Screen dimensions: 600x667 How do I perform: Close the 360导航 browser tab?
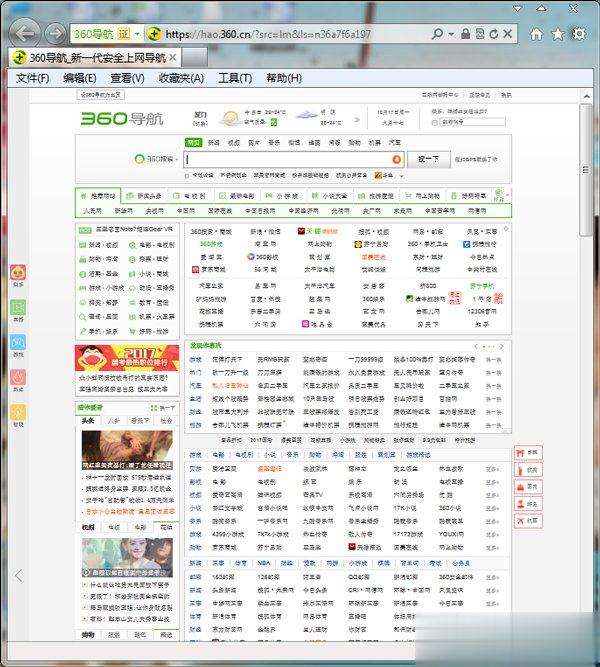click(173, 57)
